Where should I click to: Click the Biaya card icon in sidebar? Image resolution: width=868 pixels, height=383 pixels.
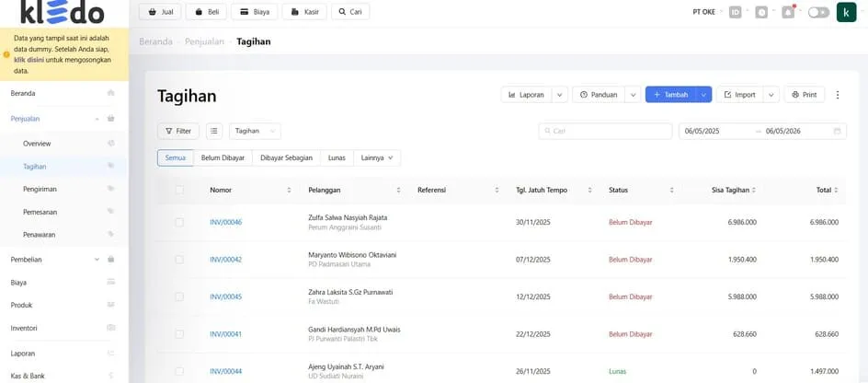pos(110,282)
